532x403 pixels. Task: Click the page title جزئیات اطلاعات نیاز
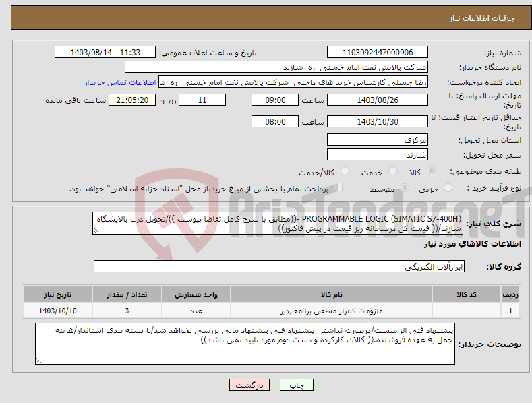click(482, 18)
